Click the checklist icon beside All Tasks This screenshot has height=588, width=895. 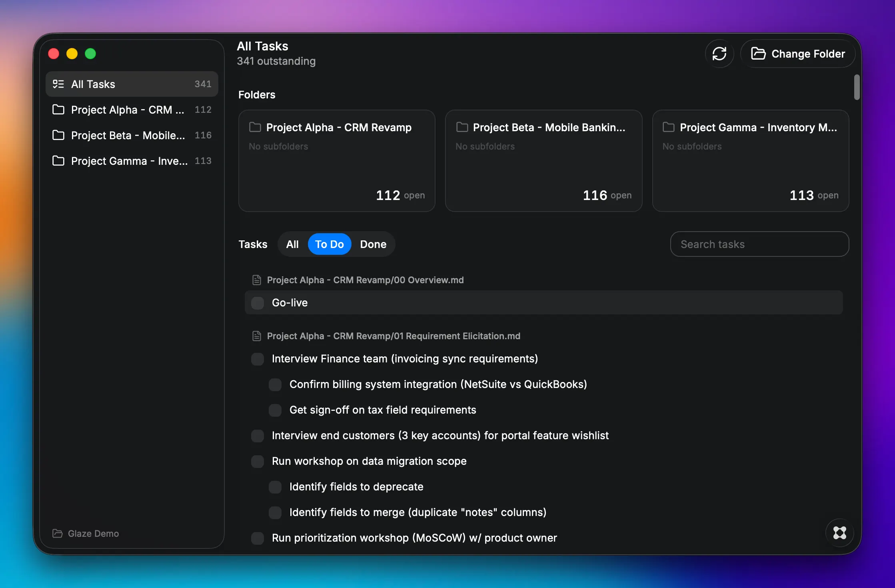[x=58, y=84]
